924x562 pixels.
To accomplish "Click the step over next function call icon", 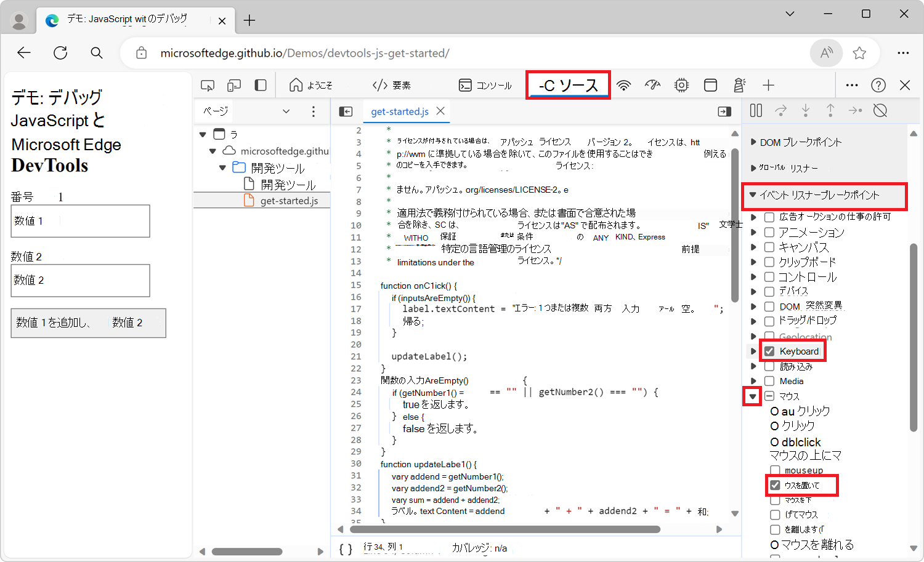I will point(781,111).
